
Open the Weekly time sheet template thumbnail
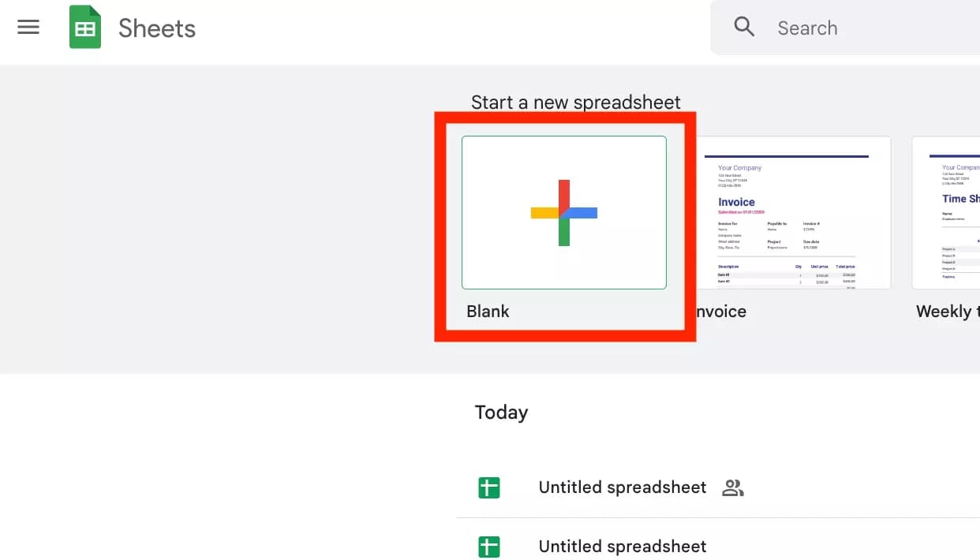pyautogui.click(x=947, y=212)
